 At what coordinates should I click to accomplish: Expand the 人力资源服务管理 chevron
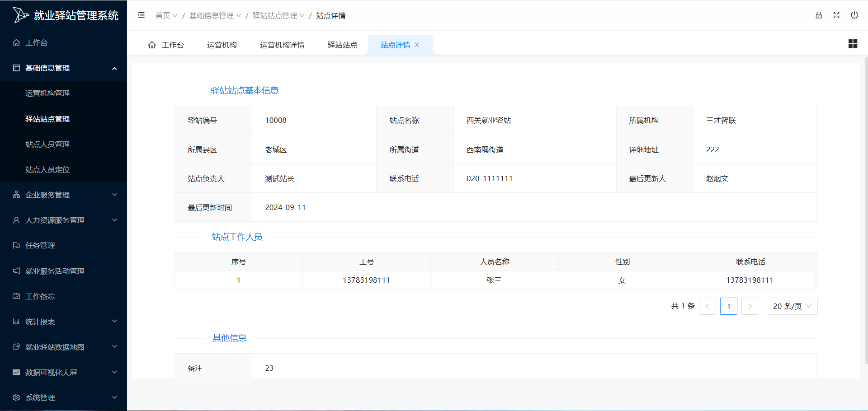(x=114, y=220)
